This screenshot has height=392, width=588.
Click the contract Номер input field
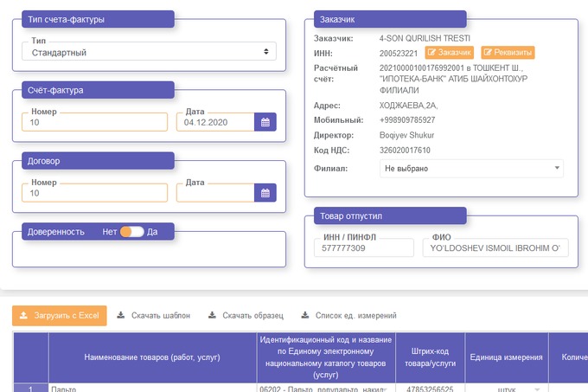(95, 194)
